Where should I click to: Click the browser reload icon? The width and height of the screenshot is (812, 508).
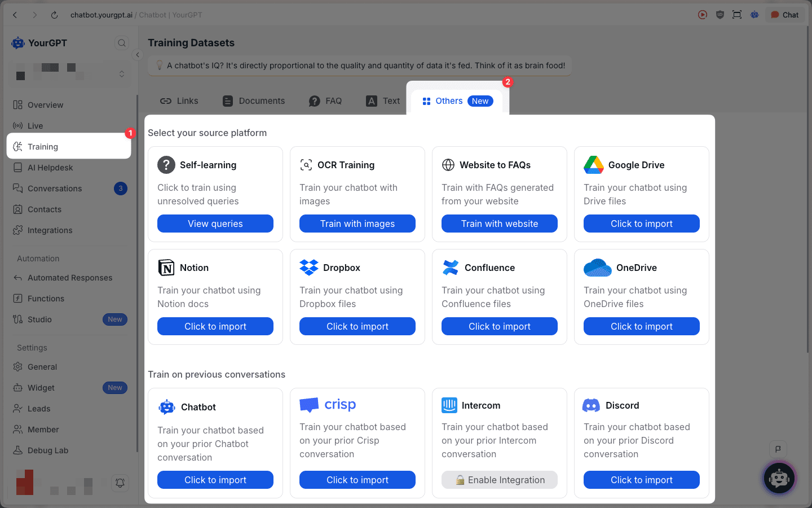coord(54,15)
